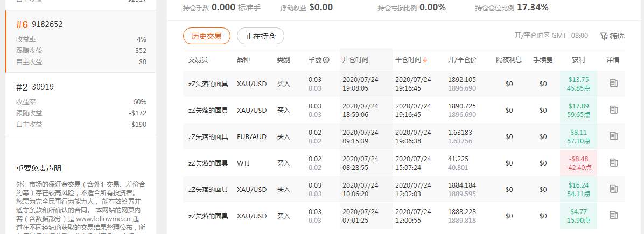The height and width of the screenshot is (234, 644).
Task: Click the 重要免责声明 heading
Action: (39, 169)
